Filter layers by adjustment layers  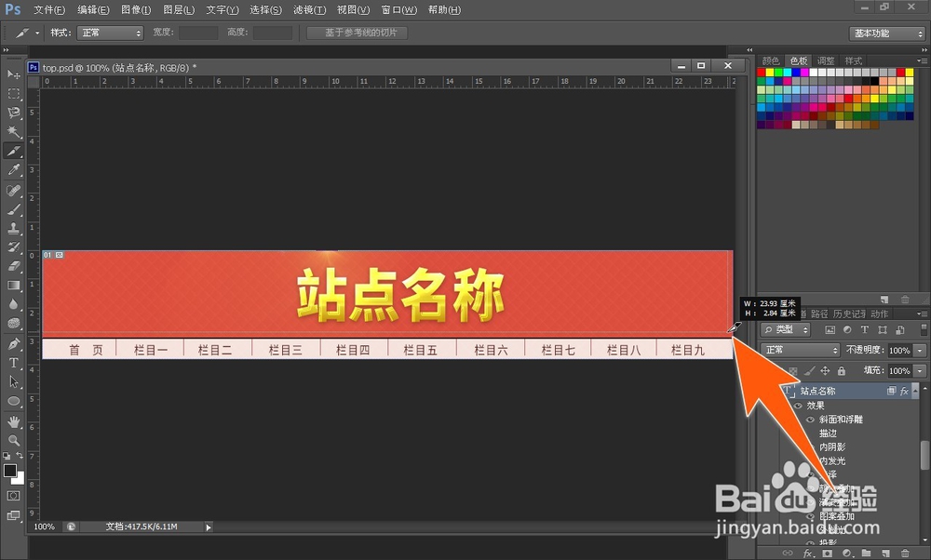[x=847, y=330]
